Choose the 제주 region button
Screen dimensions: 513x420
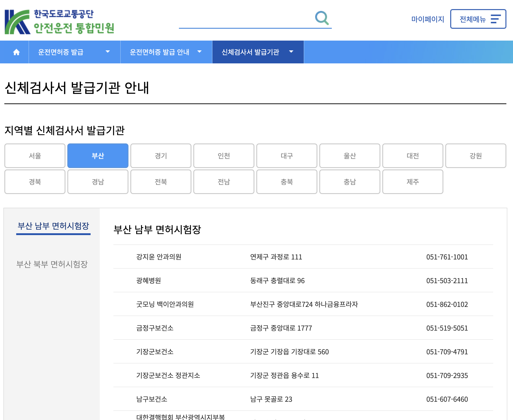click(x=413, y=182)
